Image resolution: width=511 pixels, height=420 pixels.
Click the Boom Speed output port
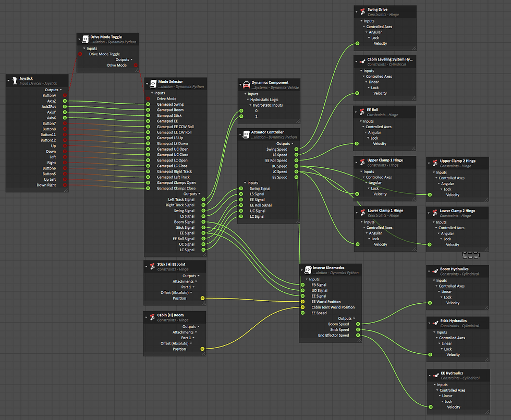point(358,324)
